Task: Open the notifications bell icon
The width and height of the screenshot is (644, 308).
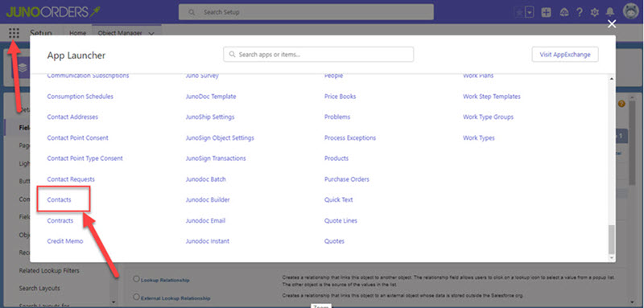Action: coord(611,12)
